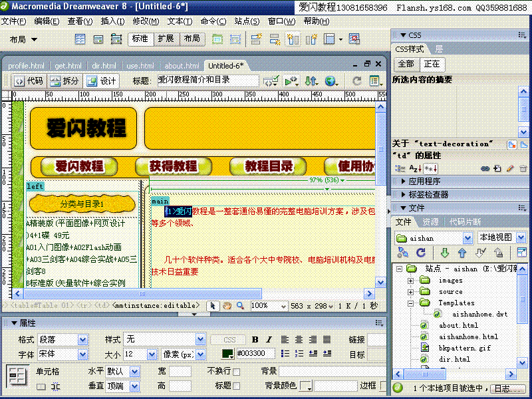Select the Zoom magnifier tool
The width and height of the screenshot is (532, 399).
(x=240, y=306)
